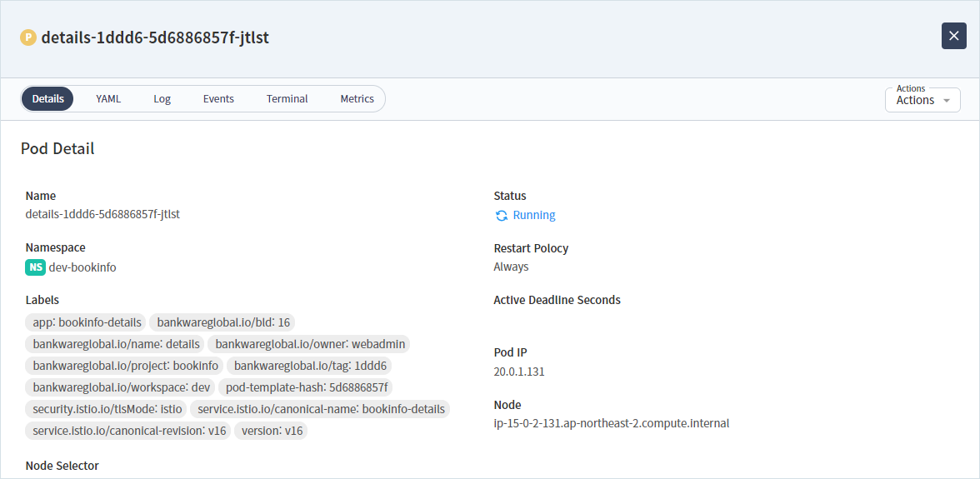The image size is (980, 479).
Task: Click the version: v16 label chip
Action: coord(271,431)
